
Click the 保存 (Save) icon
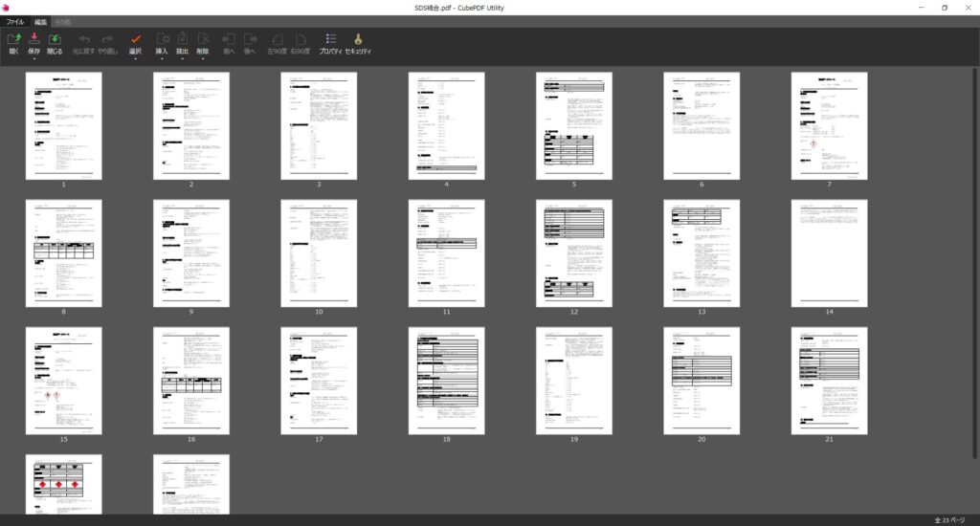[34, 40]
